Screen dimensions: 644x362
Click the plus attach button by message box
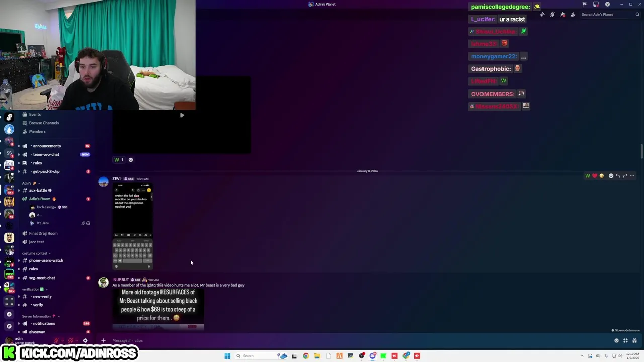coord(103,340)
